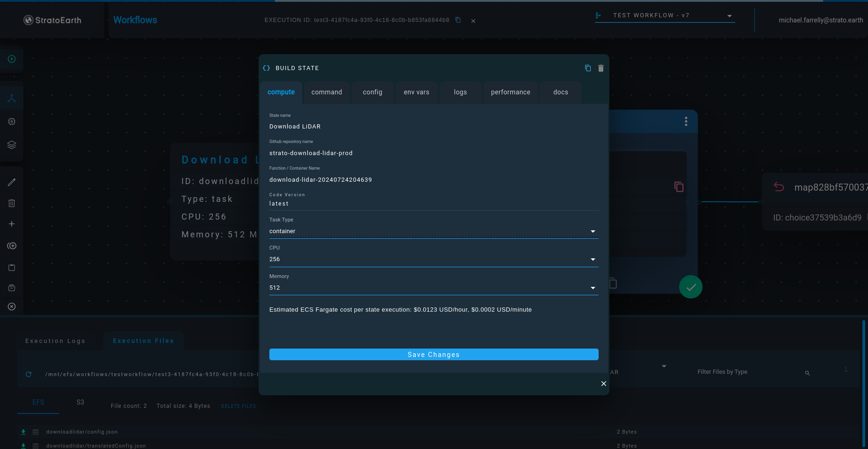This screenshot has width=868, height=449.
Task: Click the Filter Files by Type field
Action: point(746,372)
